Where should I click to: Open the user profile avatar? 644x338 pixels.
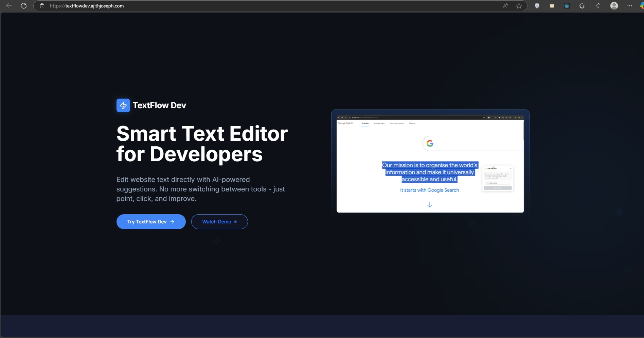coord(614,6)
